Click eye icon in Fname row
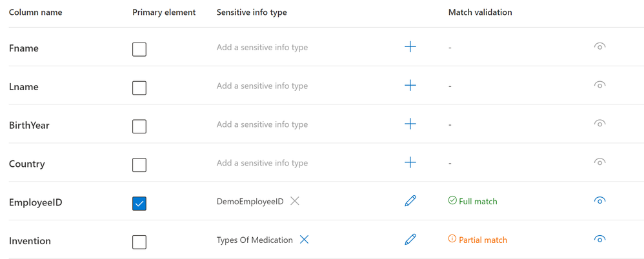Screen dimensions: 644x259 [599, 47]
